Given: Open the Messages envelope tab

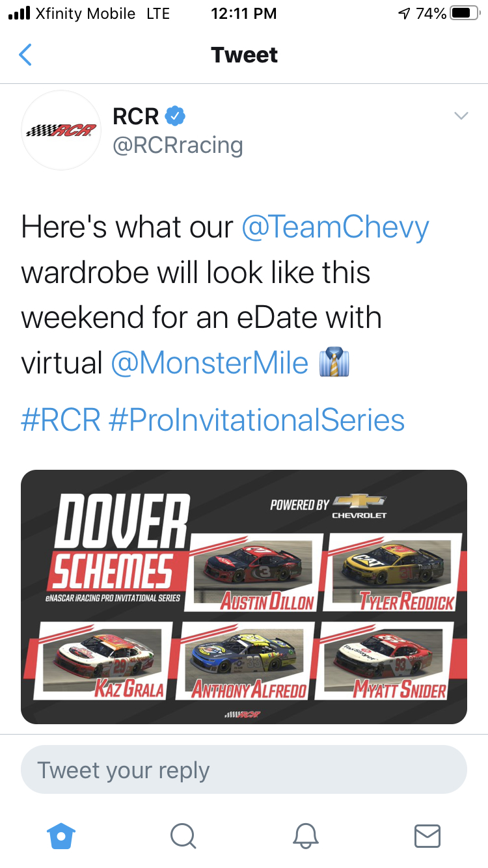Looking at the screenshot, I should (427, 835).
